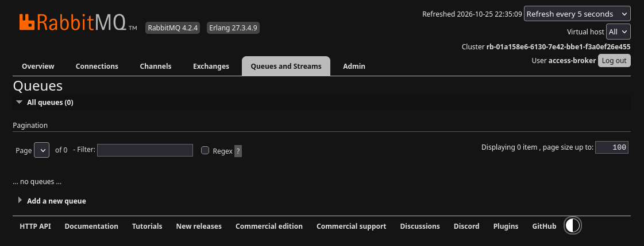Visit the Discussions link
Viewport: 644px width, 246px height.
coord(420,227)
